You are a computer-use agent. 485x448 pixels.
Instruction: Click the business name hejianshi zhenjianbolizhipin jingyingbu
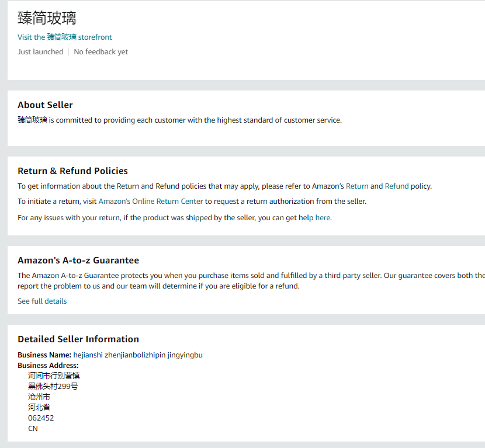point(138,355)
